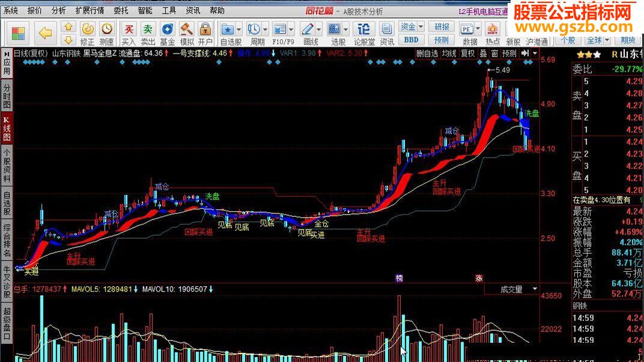The height and width of the screenshot is (362, 644).
Task: Click the yellow down arrow button
Action: point(68,40)
